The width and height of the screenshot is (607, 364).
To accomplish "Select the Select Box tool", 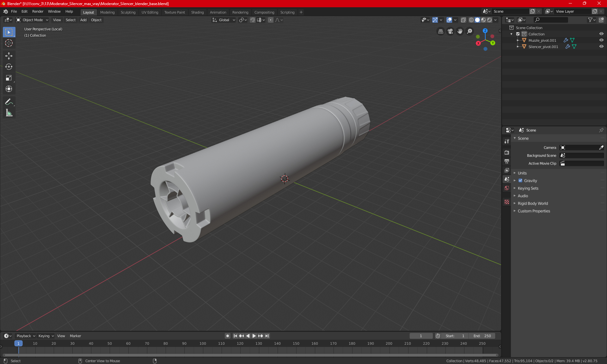I will tap(9, 32).
